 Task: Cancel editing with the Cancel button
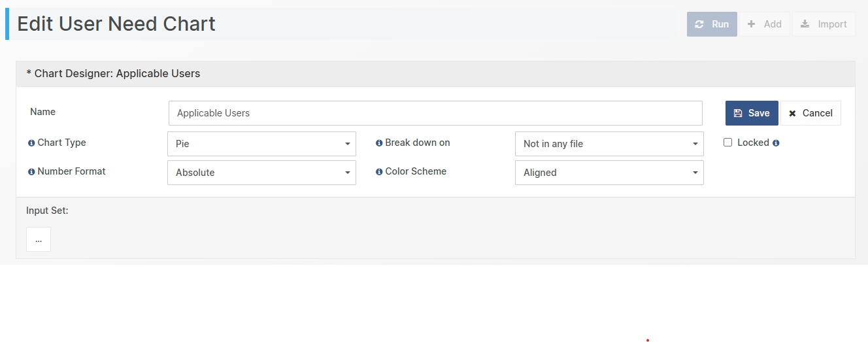pyautogui.click(x=810, y=113)
